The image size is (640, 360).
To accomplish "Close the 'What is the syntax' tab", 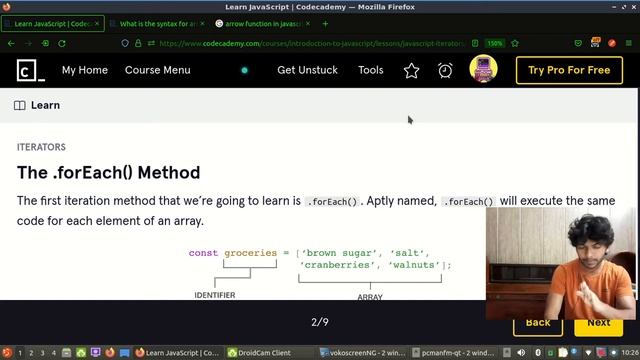I will click(x=202, y=24).
